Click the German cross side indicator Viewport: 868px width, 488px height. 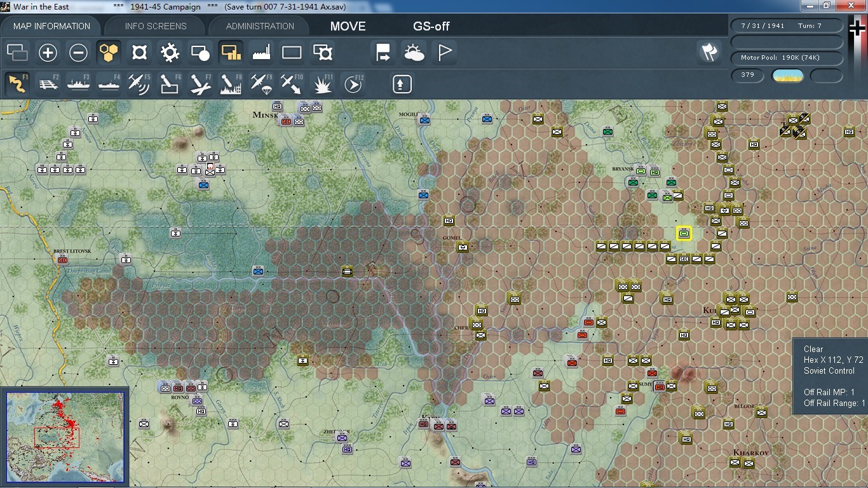[x=857, y=29]
